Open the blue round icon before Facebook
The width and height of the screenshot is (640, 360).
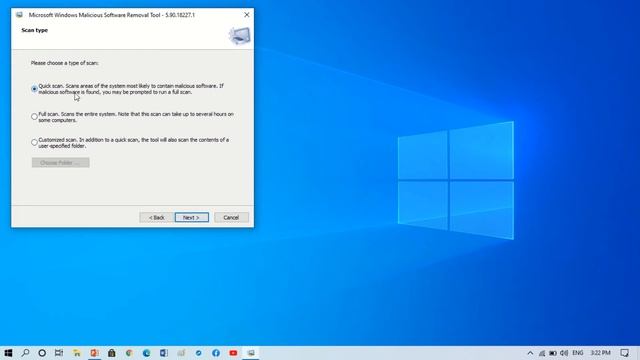pyautogui.click(x=198, y=353)
